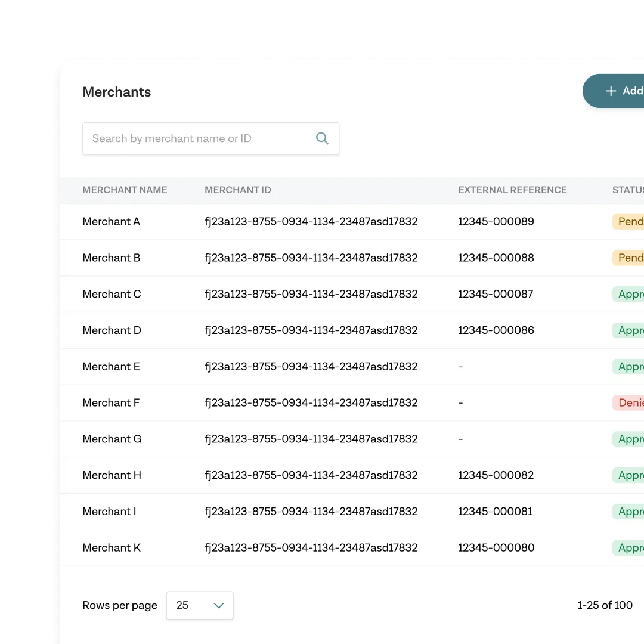Click Merchant K's merchant ID
This screenshot has width=644, height=644.
[311, 548]
